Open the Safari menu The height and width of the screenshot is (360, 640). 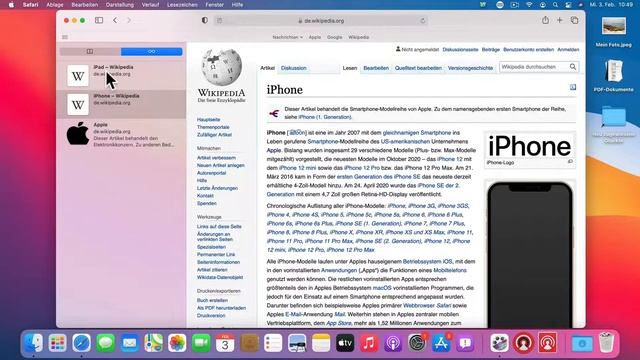coord(31,5)
